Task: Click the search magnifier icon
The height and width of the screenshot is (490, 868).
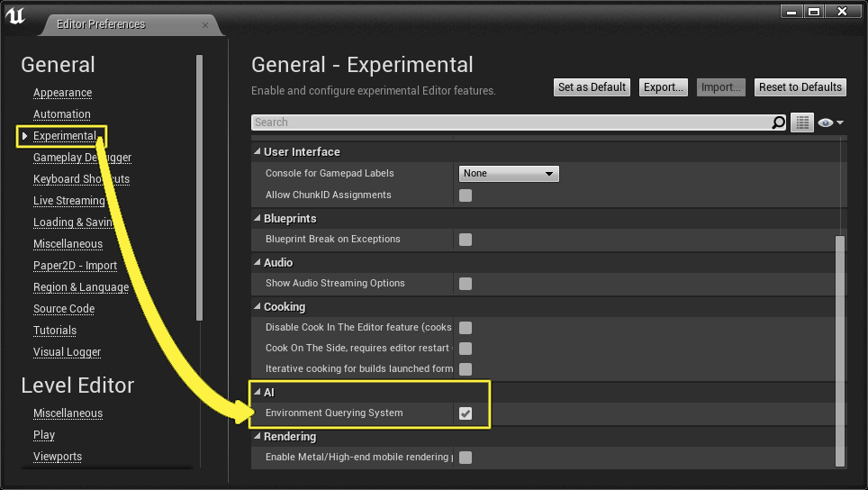Action: pos(779,122)
